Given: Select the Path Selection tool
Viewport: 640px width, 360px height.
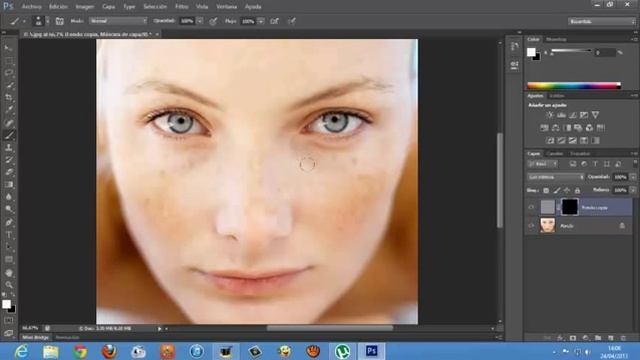Looking at the screenshot, I should coord(9,247).
